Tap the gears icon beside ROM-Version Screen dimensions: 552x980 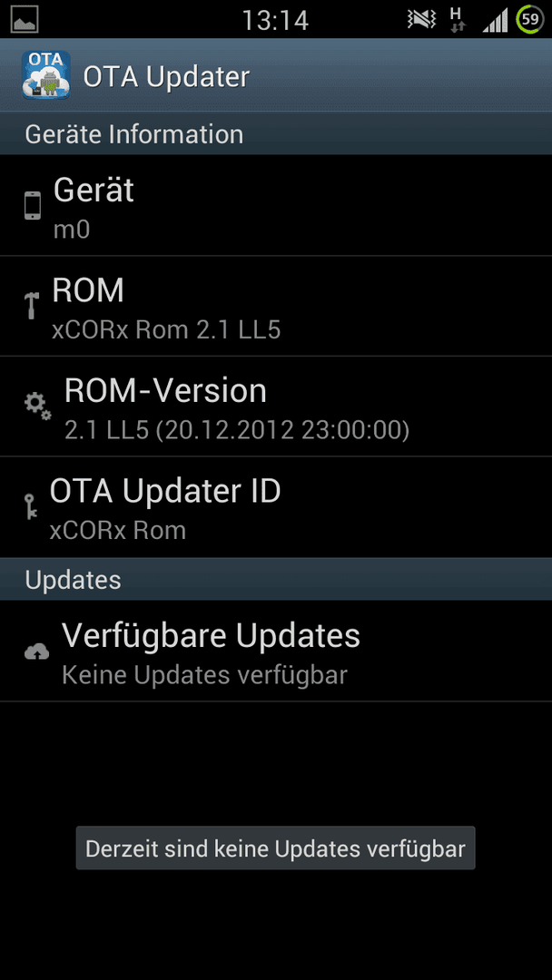[x=37, y=407]
